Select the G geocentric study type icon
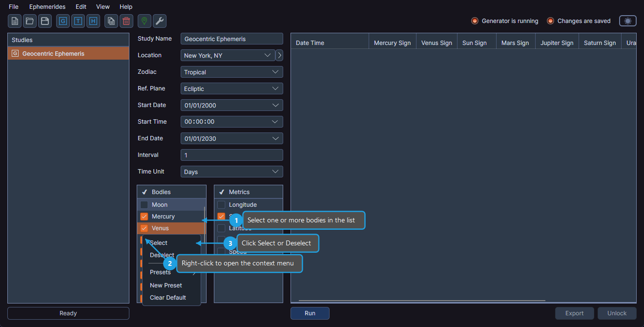The image size is (644, 327). [62, 21]
